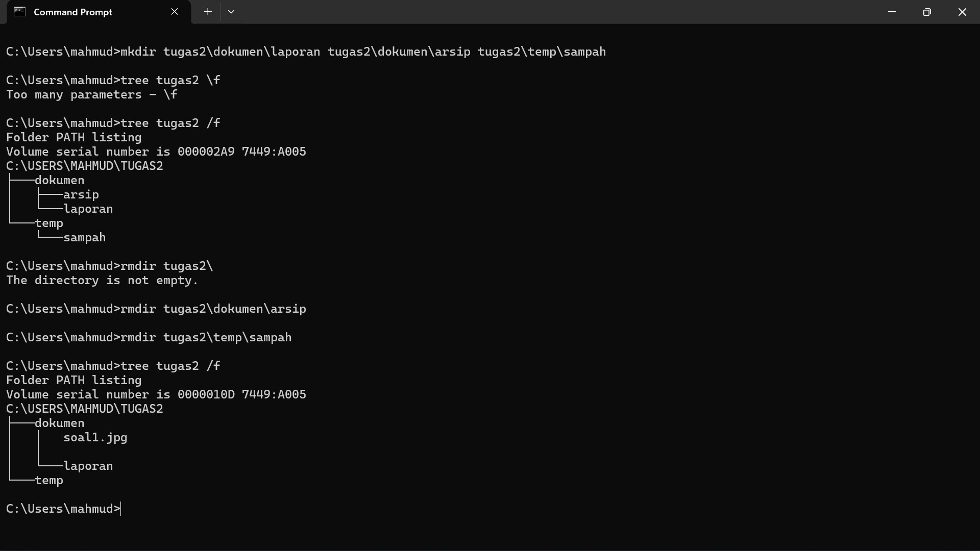Click the 'Too many parameters' error line

pos(92,95)
